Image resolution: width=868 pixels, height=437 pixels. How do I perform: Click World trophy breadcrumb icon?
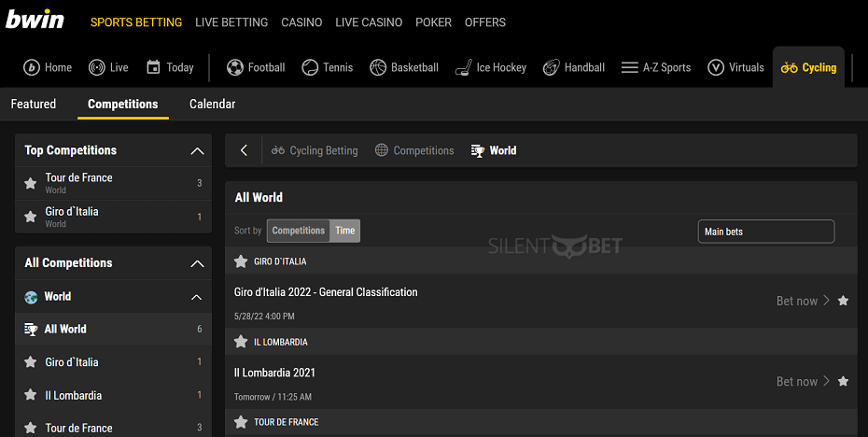(478, 150)
